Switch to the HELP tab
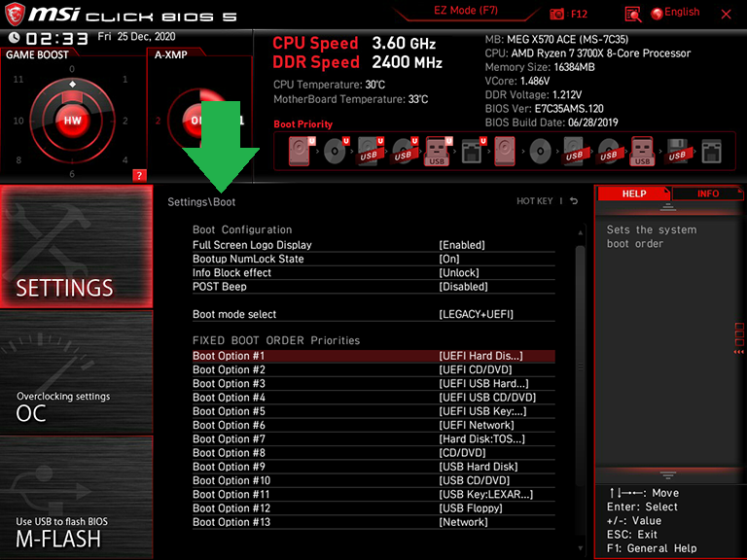The image size is (747, 560). [x=633, y=193]
